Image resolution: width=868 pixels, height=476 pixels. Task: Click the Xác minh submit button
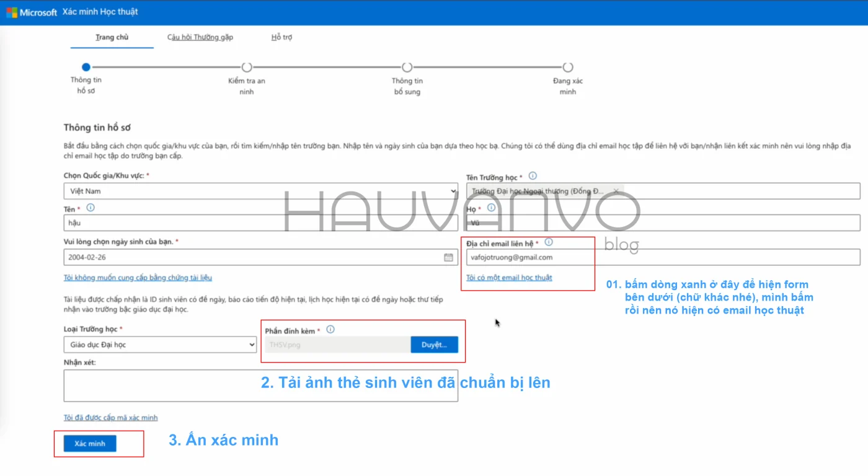pos(90,444)
